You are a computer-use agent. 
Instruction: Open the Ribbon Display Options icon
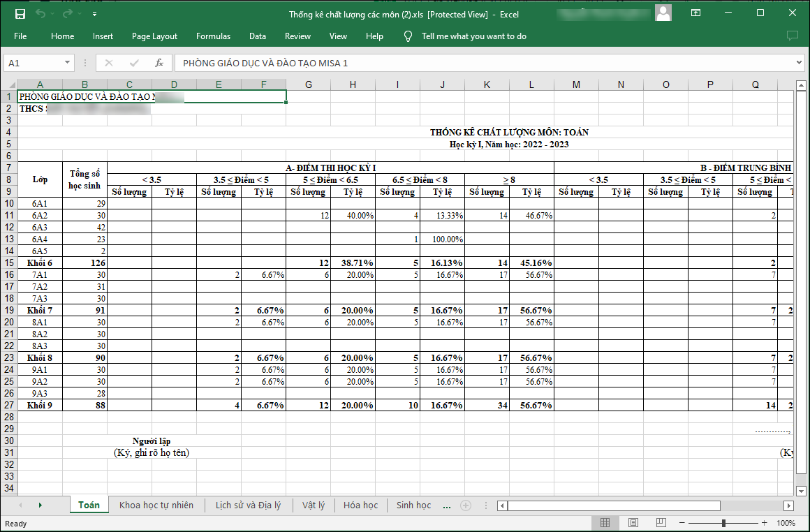tap(695, 13)
